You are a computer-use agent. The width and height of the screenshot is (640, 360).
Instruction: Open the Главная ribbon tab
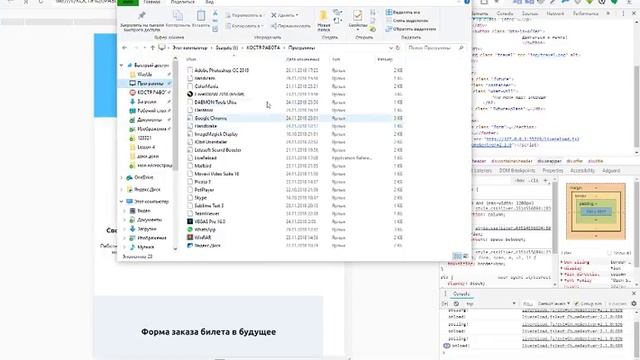click(152, 2)
